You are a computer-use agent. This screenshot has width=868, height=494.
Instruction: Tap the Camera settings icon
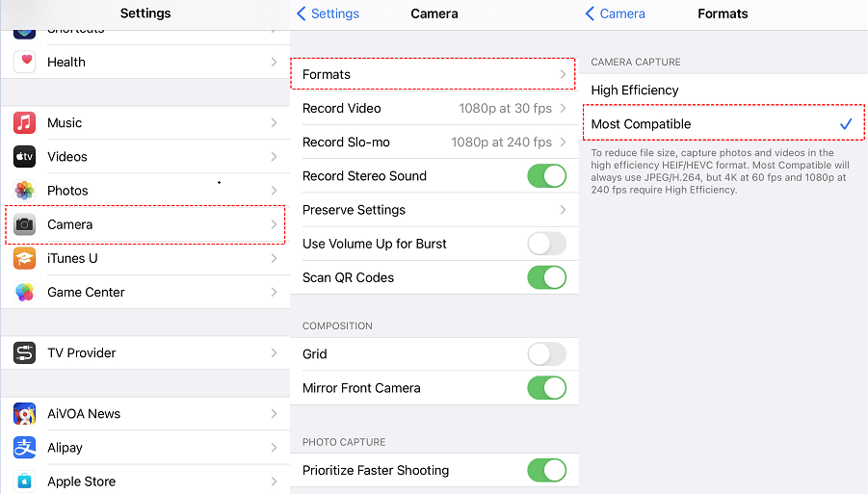(25, 224)
